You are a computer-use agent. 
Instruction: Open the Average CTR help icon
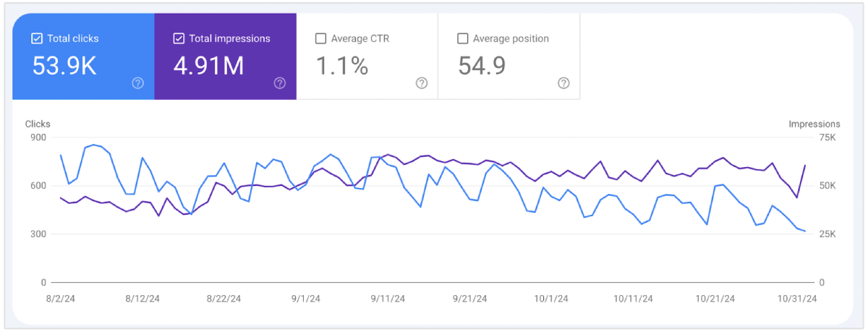pyautogui.click(x=422, y=83)
